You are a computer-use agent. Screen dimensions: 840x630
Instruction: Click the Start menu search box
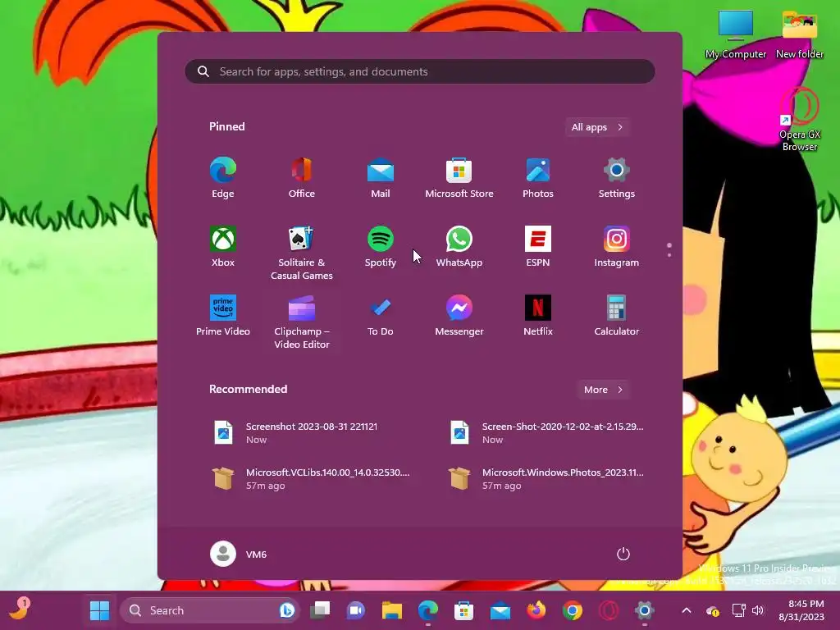point(420,71)
